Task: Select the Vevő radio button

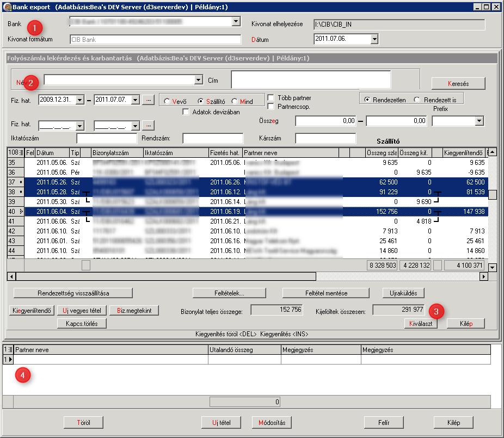Action: (167, 101)
